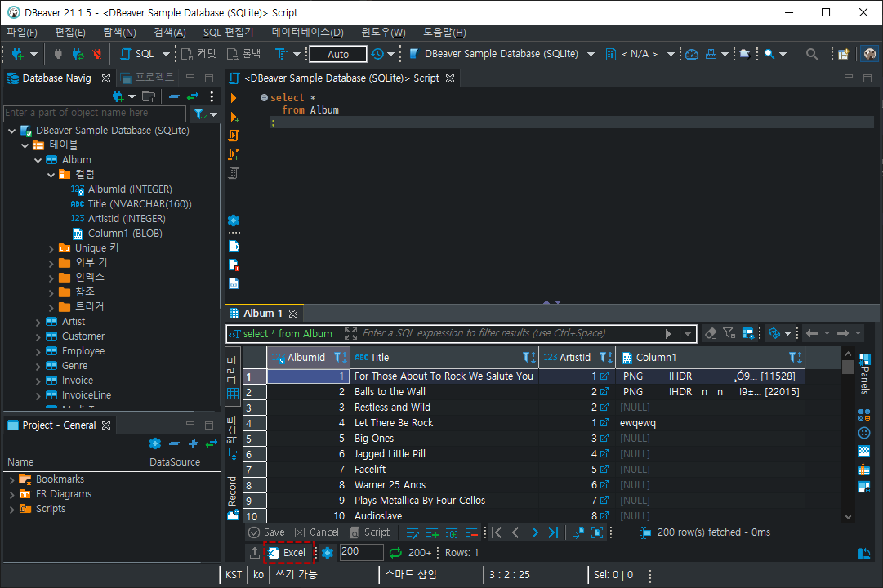Viewport: 883px width, 588px height.
Task: Click the remove filters eraser icon
Action: pyautogui.click(x=711, y=333)
